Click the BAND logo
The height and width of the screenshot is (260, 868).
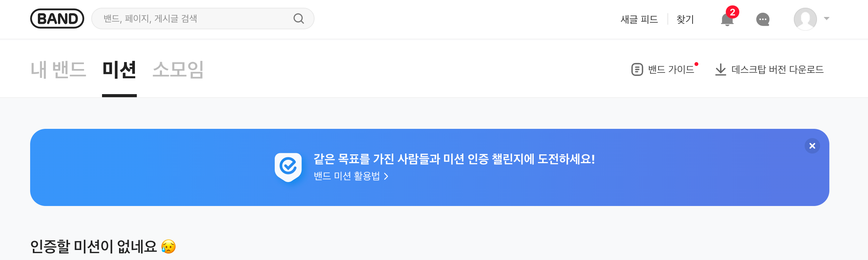57,19
